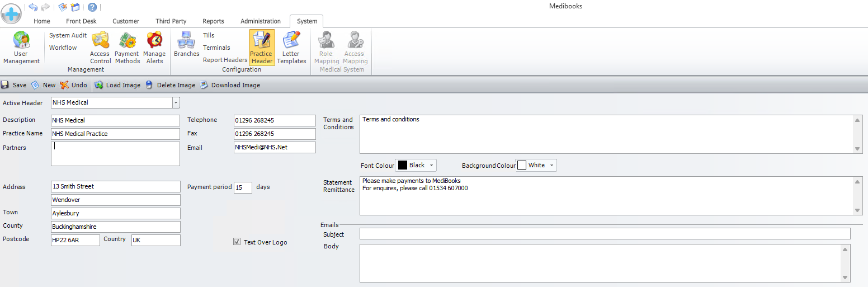The width and height of the screenshot is (868, 287).
Task: Expand the Active Header dropdown
Action: (176, 103)
